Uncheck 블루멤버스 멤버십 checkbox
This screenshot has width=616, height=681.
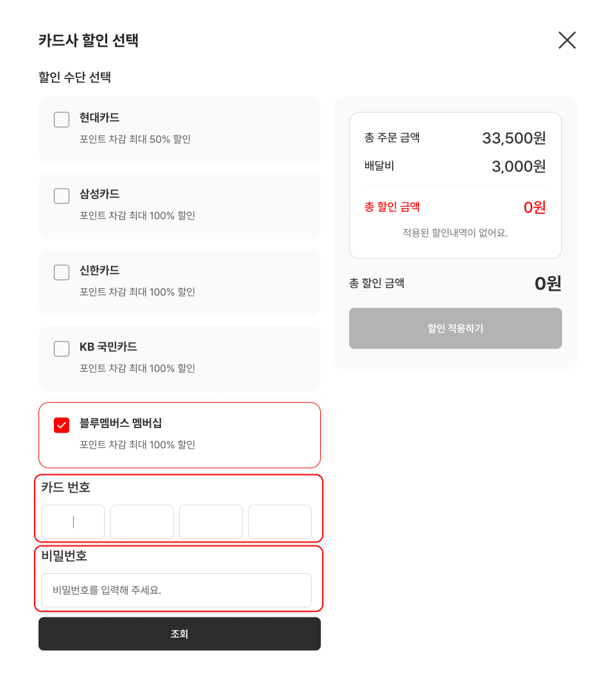tap(62, 425)
